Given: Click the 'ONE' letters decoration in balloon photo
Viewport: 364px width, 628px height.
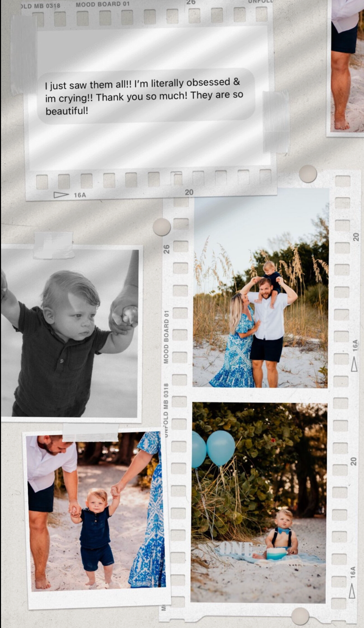Looking at the screenshot, I should [236, 549].
